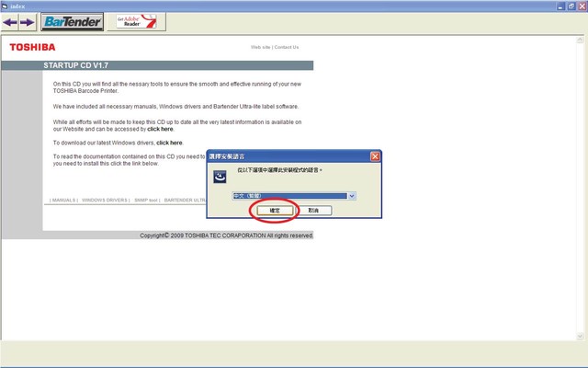The width and height of the screenshot is (588, 368).
Task: Open the Web site link
Action: (260, 47)
